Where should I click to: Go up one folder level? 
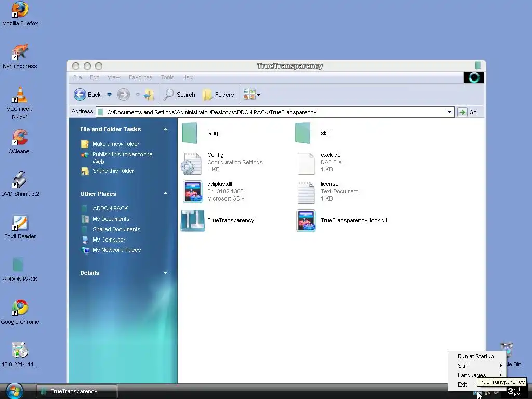[x=149, y=95]
